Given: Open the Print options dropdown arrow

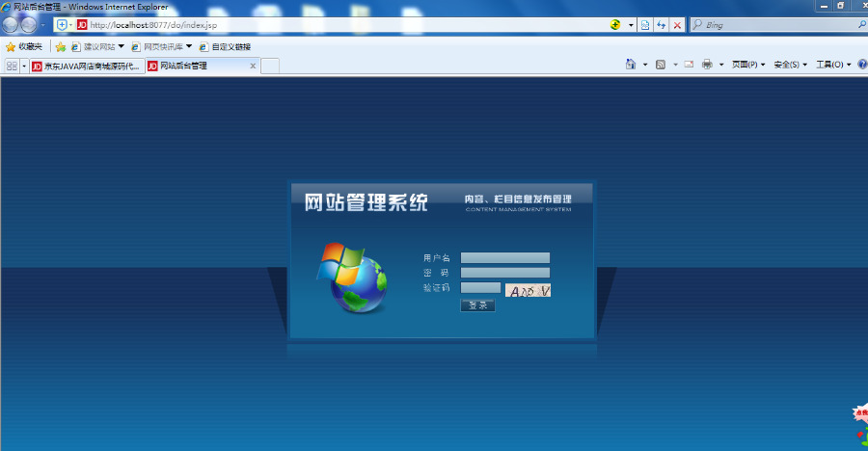Looking at the screenshot, I should [721, 65].
